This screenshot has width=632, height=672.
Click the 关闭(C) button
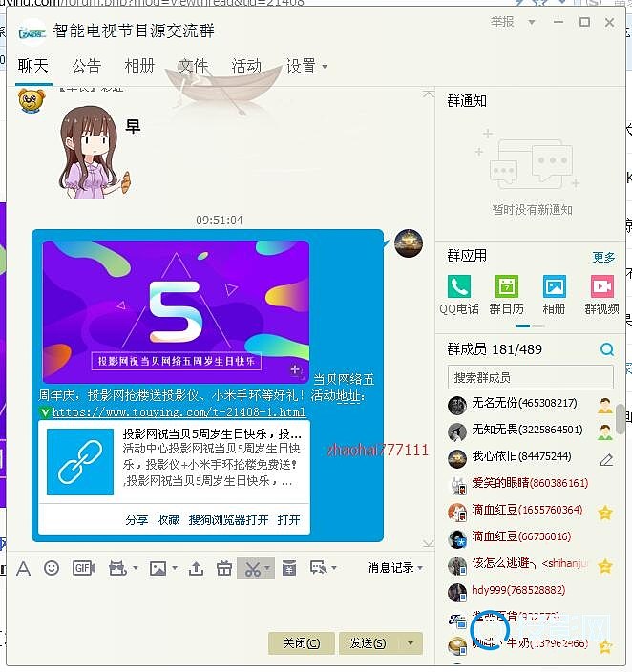(x=301, y=643)
